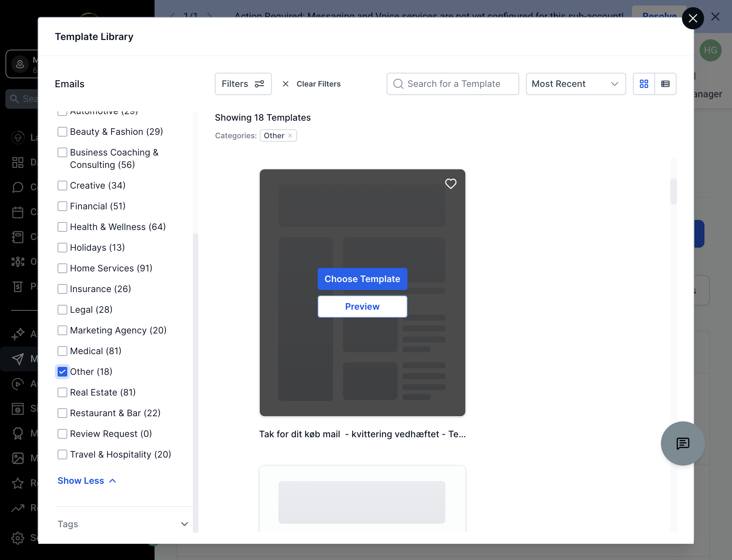Preview the first template
Screen dimensions: 732x560
click(x=362, y=307)
